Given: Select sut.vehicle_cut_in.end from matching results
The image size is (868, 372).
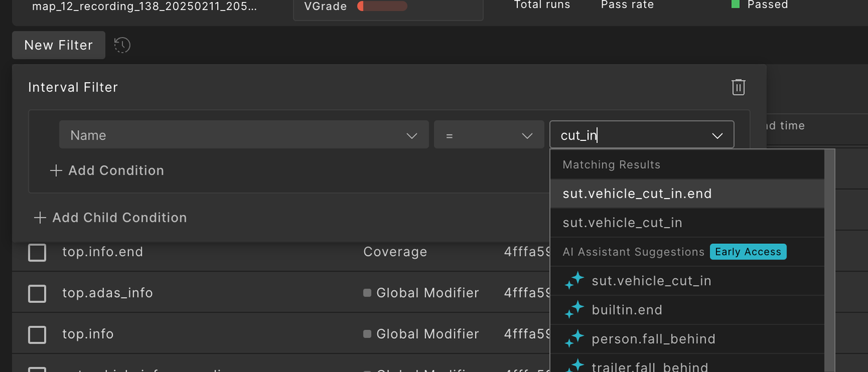Looking at the screenshot, I should point(637,194).
